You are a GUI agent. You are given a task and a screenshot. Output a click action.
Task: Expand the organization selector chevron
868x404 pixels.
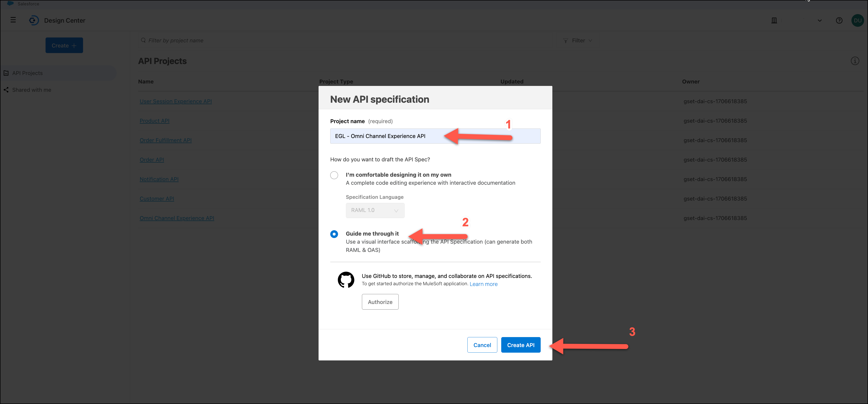click(820, 20)
